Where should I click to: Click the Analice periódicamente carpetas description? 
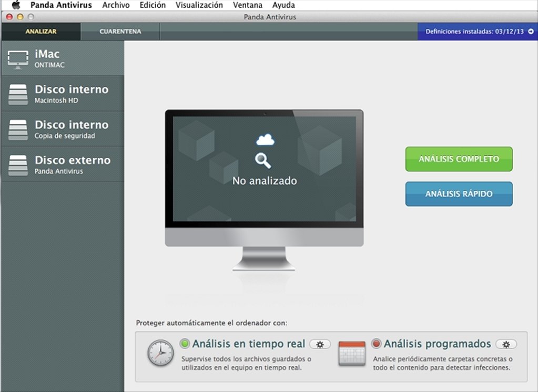(443, 363)
